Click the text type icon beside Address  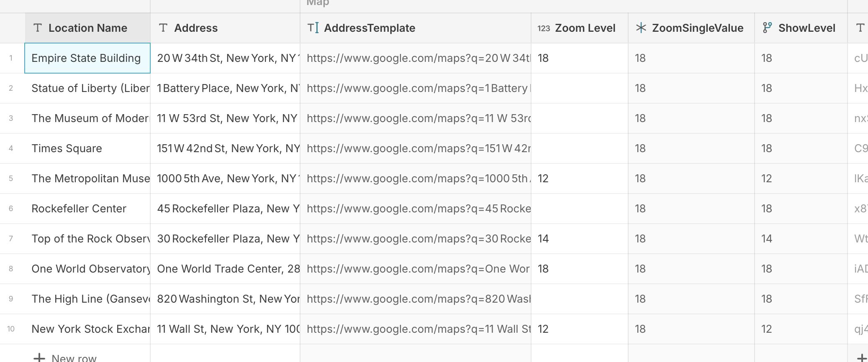tap(163, 28)
